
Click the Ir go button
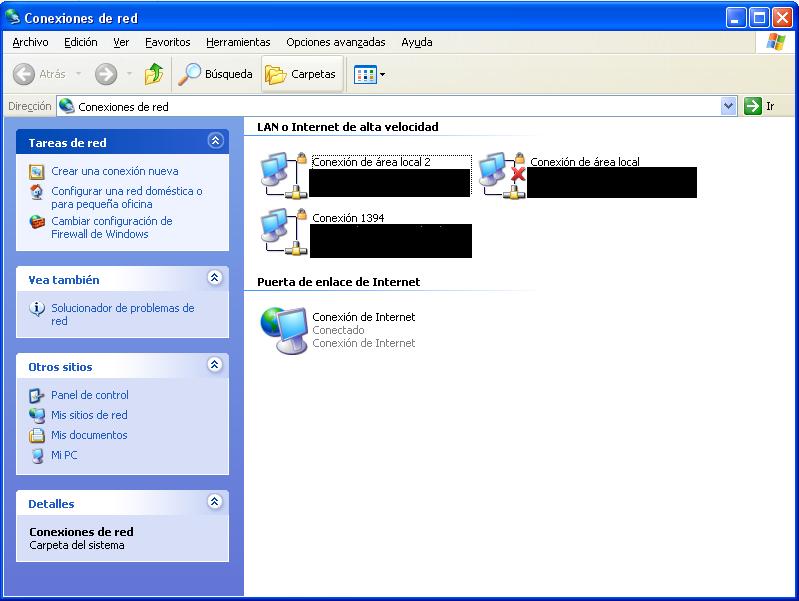coord(759,107)
